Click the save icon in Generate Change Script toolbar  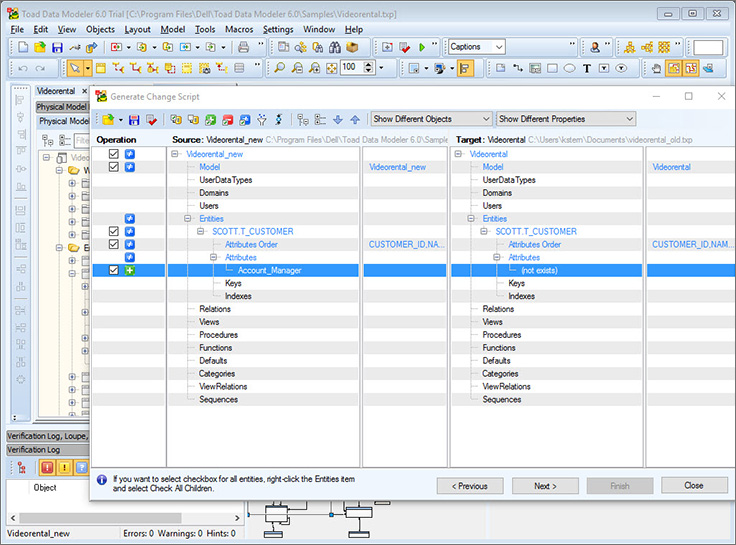[x=134, y=120]
